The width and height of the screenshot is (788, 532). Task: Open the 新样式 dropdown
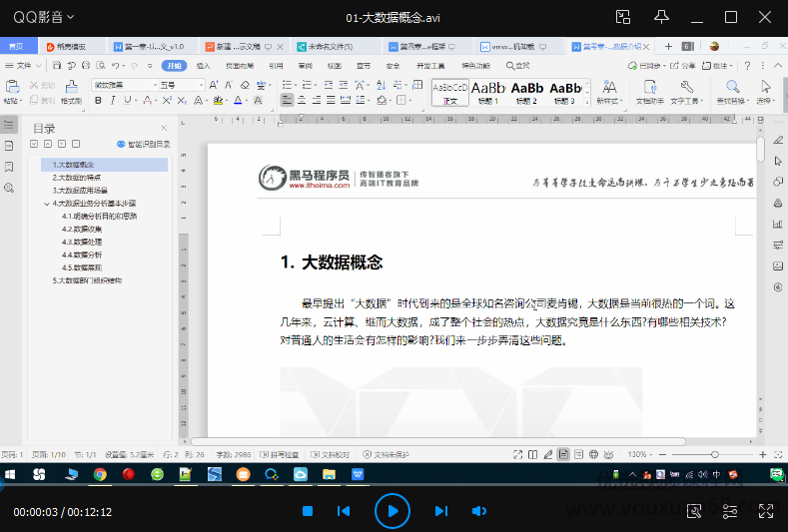[609, 92]
